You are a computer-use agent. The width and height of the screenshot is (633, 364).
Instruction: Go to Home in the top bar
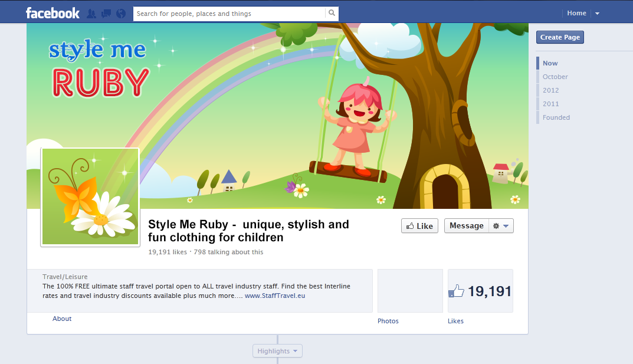[x=576, y=14]
